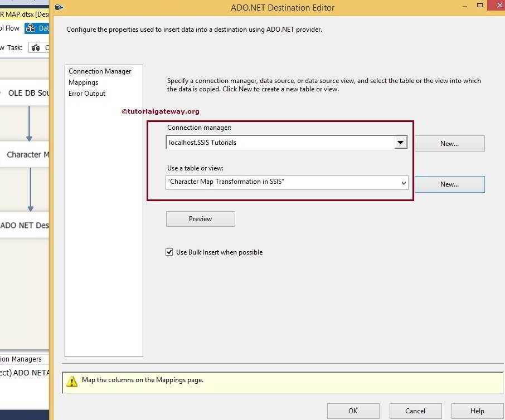Click the ADO.NET Destination Editor title icon
This screenshot has width=505, height=420.
(x=59, y=7)
